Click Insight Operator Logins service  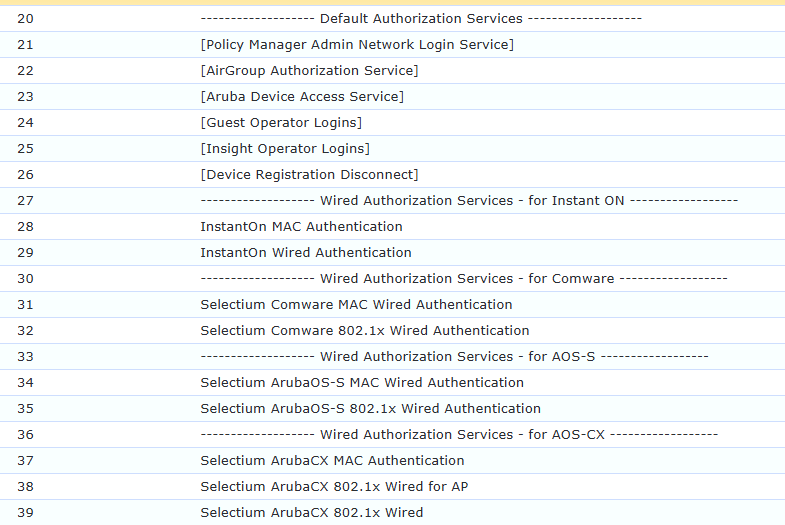[285, 149]
